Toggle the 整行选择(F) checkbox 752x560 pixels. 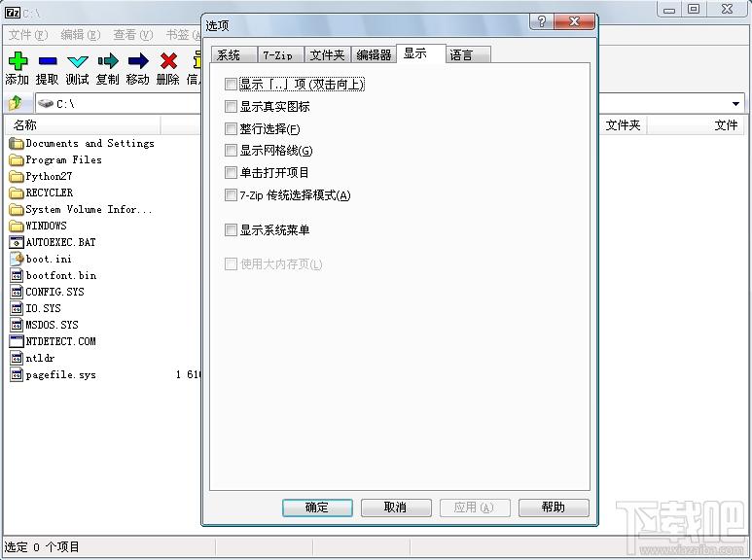(231, 128)
